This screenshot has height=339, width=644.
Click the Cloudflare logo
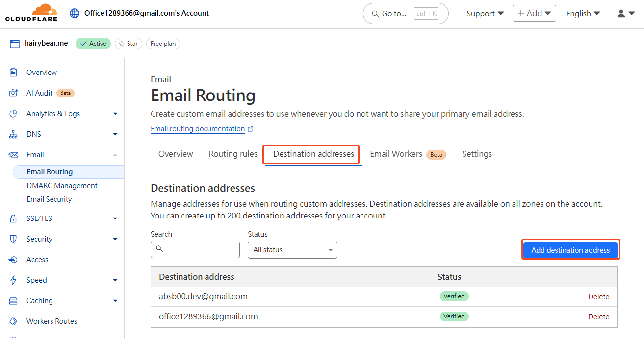point(31,13)
